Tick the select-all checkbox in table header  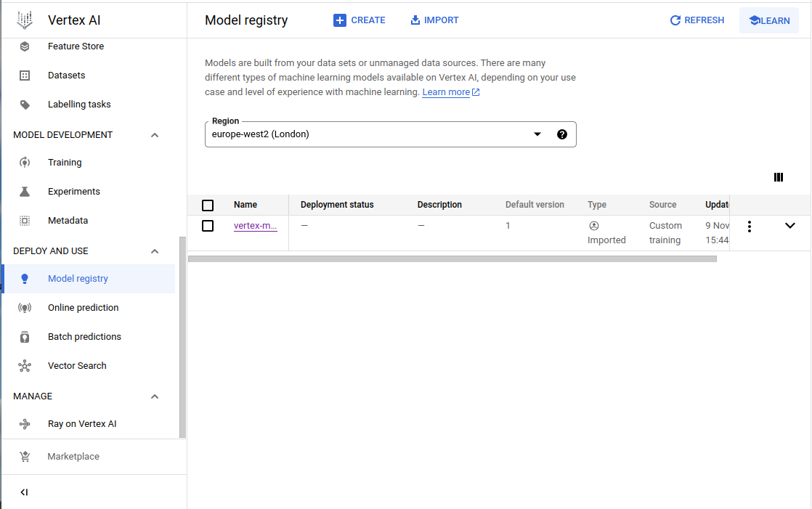[x=208, y=205]
